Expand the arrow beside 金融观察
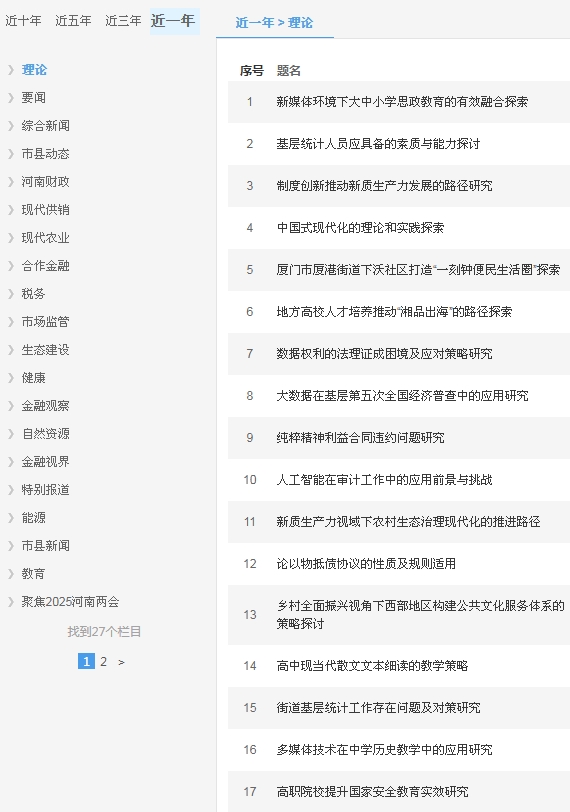The height and width of the screenshot is (812, 570). click(11, 405)
